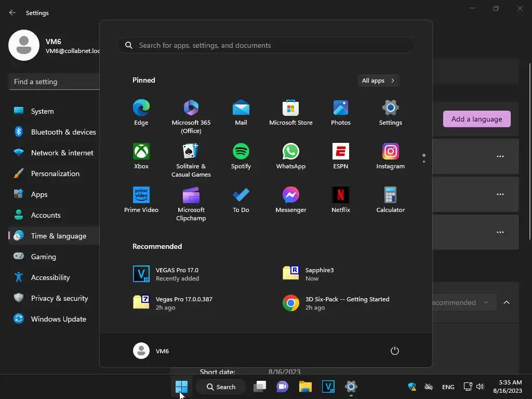Screen dimensions: 532x399
Task: Open Solitaire & Casual Games
Action: (x=191, y=160)
